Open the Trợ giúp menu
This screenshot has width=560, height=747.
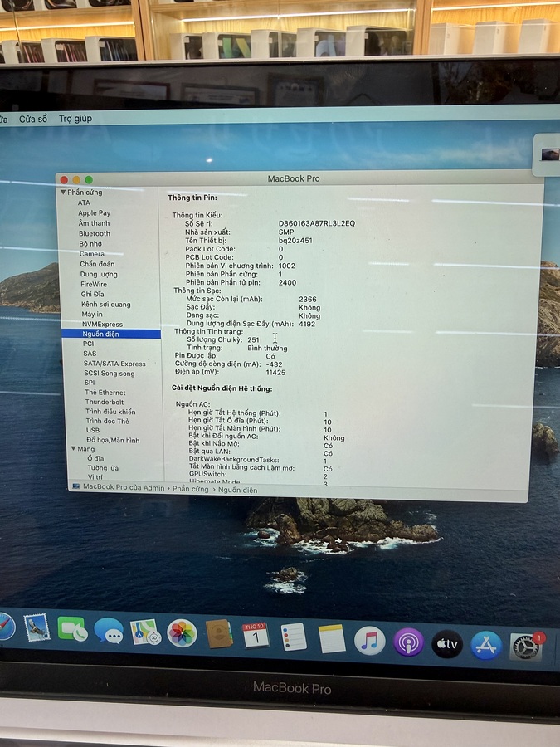point(75,119)
